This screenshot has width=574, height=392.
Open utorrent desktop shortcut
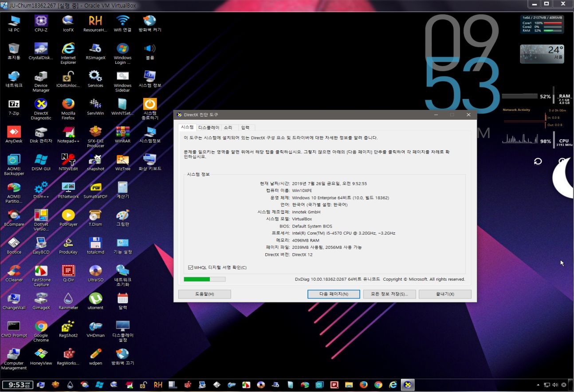95,301
